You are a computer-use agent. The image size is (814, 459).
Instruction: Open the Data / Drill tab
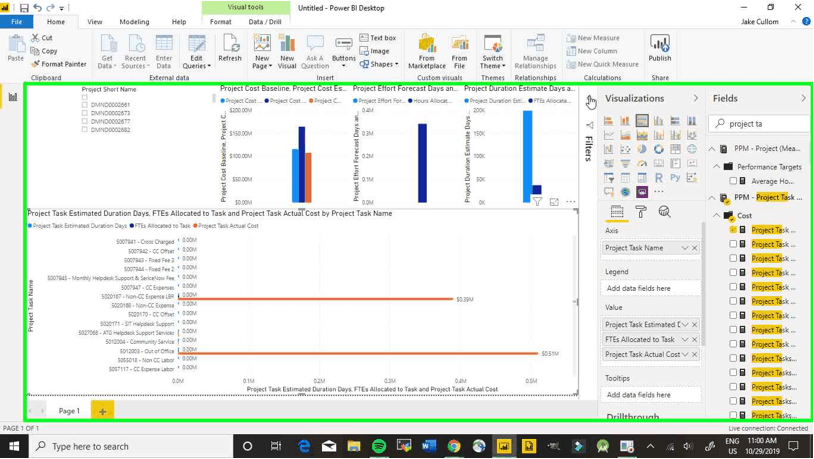[x=265, y=22]
